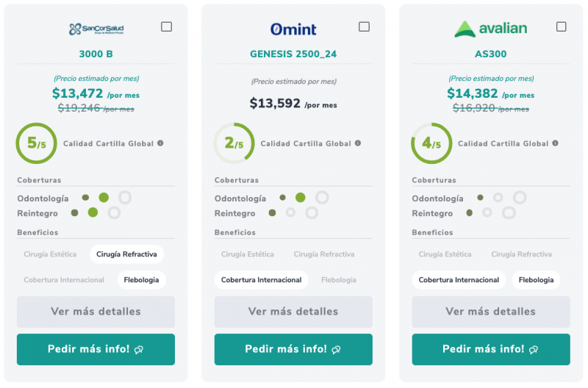Image resolution: width=588 pixels, height=388 pixels.
Task: Expand details for the AS300 plan
Action: click(490, 312)
